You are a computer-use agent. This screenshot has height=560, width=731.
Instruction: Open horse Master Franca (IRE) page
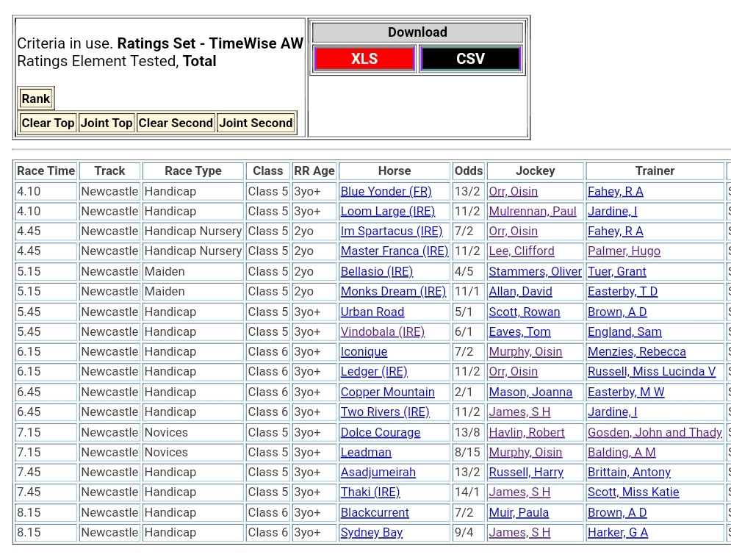(x=394, y=251)
